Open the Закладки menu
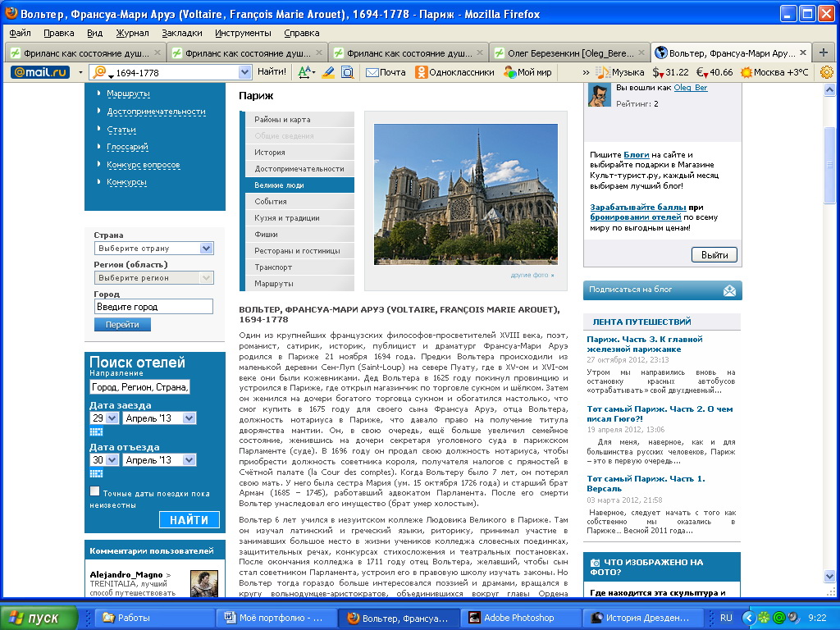 (182, 33)
